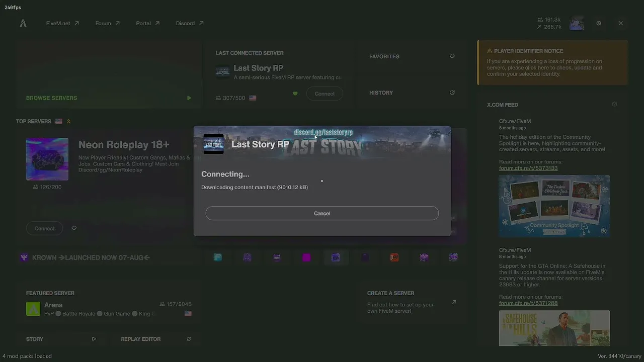
Task: Open the Neon Roleplay 18+ server title
Action: [x=124, y=145]
